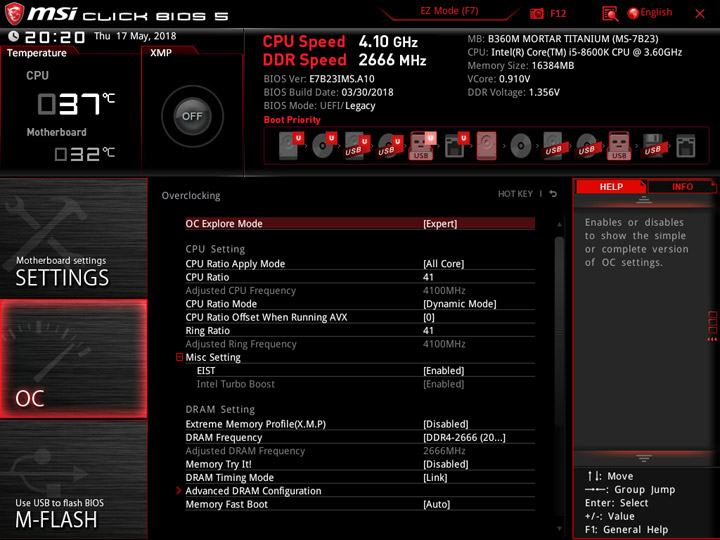This screenshot has width=720, height=540.
Task: Select the UEFI USB CD/DVD boot icon
Action: [390, 146]
